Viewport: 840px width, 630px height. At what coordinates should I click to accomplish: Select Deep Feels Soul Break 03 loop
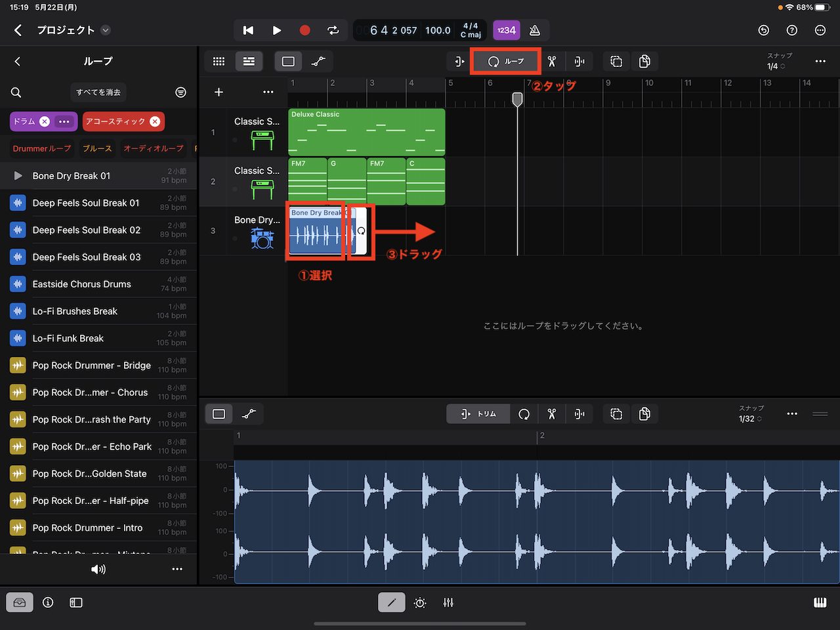pyautogui.click(x=98, y=257)
